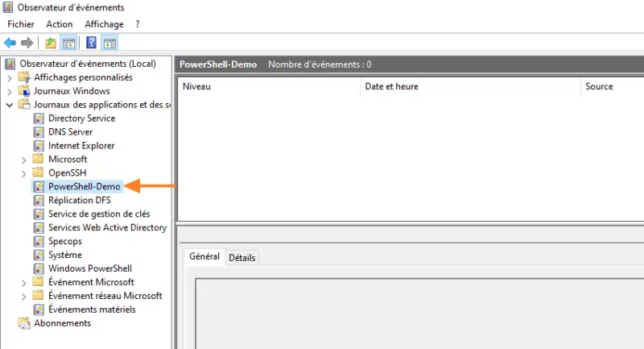Select the Directory Service log

pos(82,118)
